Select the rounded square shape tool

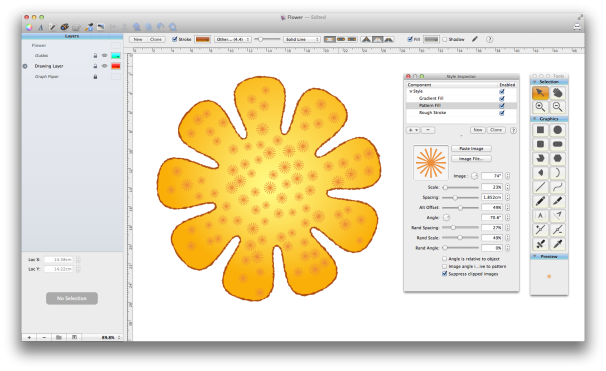[x=540, y=144]
